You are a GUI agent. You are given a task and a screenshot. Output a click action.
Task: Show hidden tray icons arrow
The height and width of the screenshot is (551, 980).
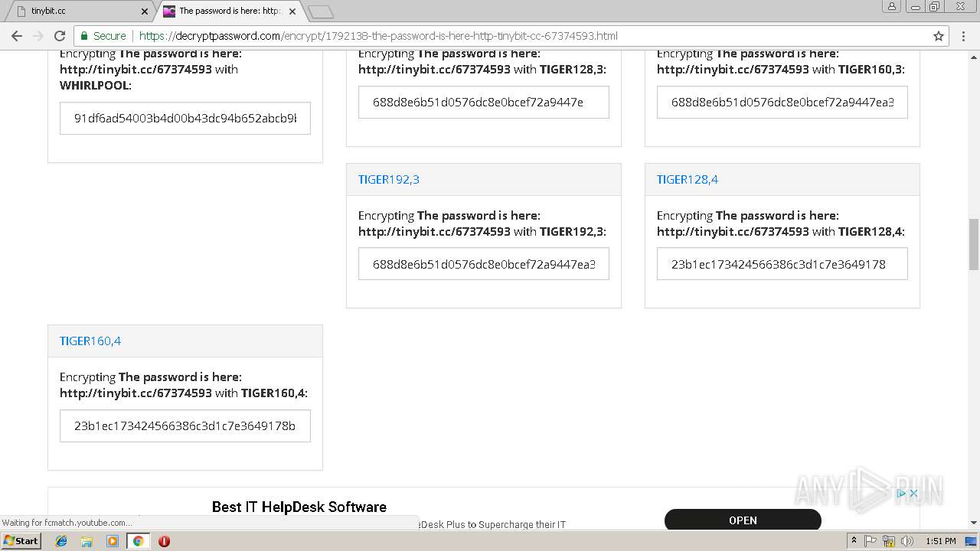coord(854,541)
